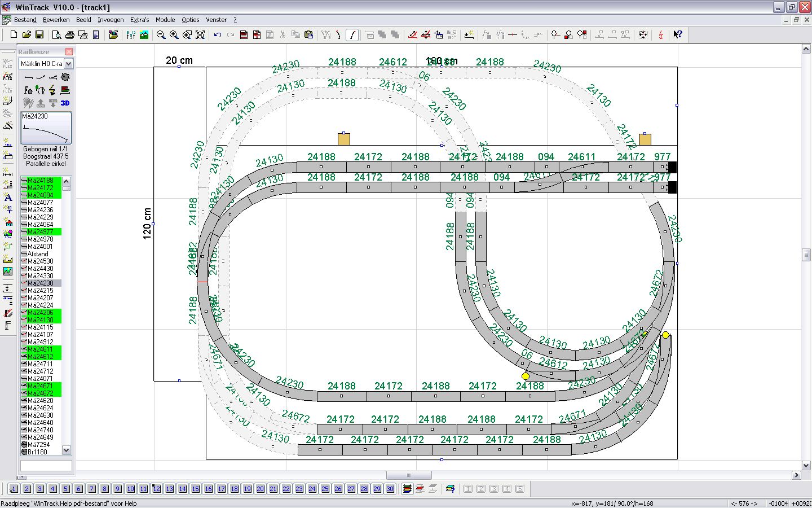
Task: Toggle layer 5 button
Action: click(x=65, y=489)
